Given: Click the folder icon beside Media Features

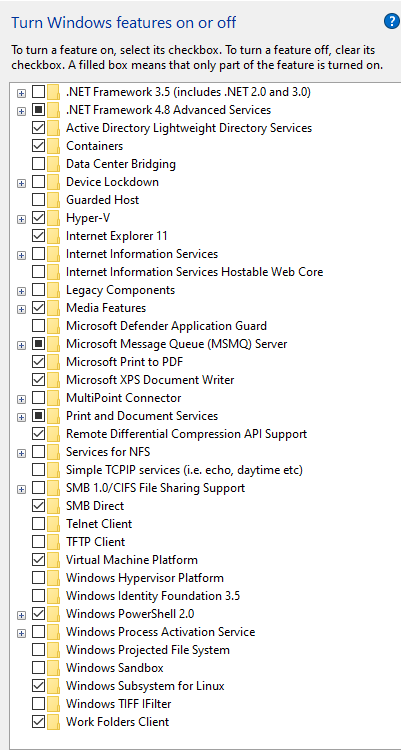Looking at the screenshot, I should (x=54, y=308).
